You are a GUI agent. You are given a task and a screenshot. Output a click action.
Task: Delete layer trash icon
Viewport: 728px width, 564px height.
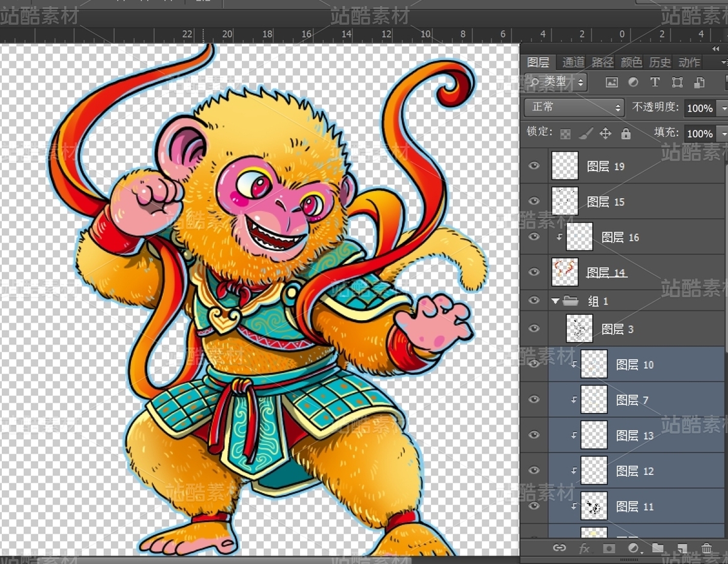[x=706, y=548]
